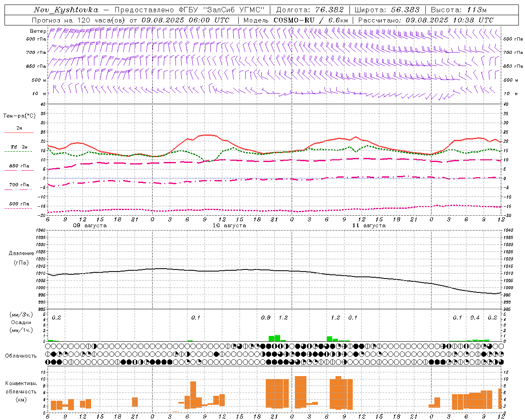Click the 'Долгота: 76.382' longitude value
The height and width of the screenshot is (420, 525).
point(310,10)
